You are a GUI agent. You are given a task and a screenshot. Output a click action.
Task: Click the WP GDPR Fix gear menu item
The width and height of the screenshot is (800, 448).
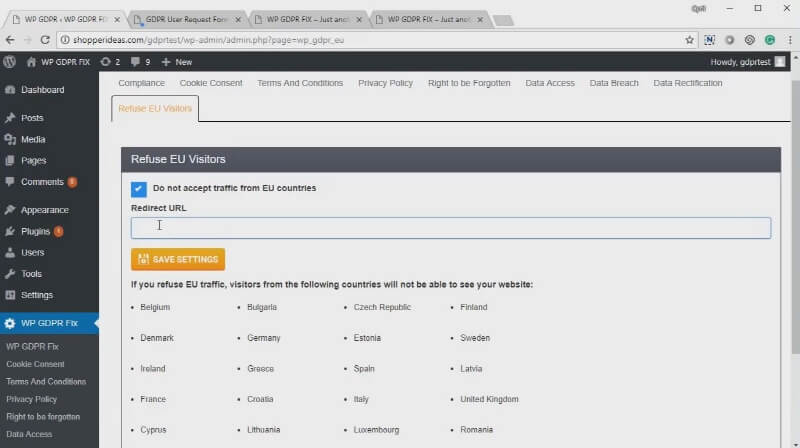coord(49,323)
